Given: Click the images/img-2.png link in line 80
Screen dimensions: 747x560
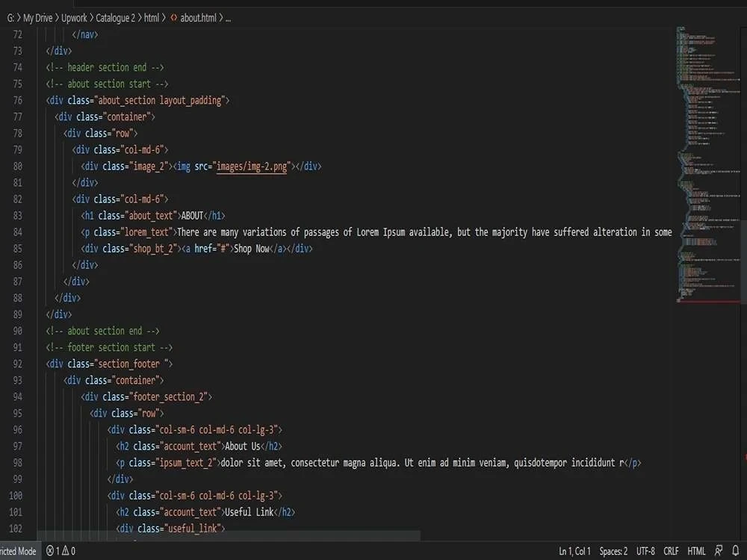Looking at the screenshot, I should coord(251,166).
